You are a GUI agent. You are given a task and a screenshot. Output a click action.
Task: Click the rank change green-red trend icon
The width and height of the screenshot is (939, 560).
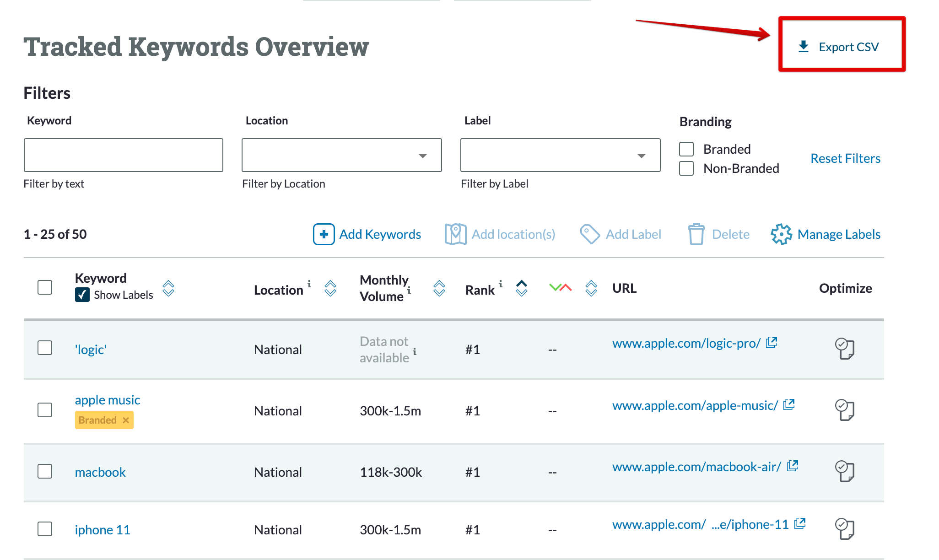(561, 288)
